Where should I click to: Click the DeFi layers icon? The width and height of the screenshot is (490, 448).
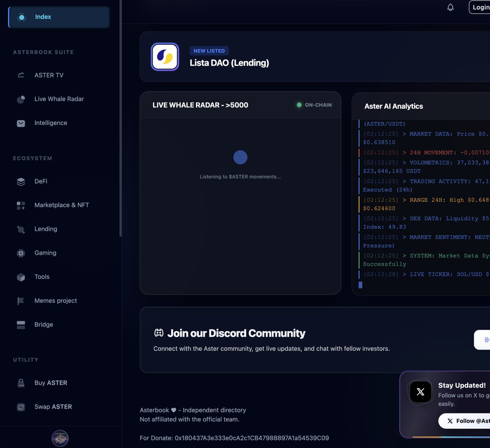pos(21,181)
